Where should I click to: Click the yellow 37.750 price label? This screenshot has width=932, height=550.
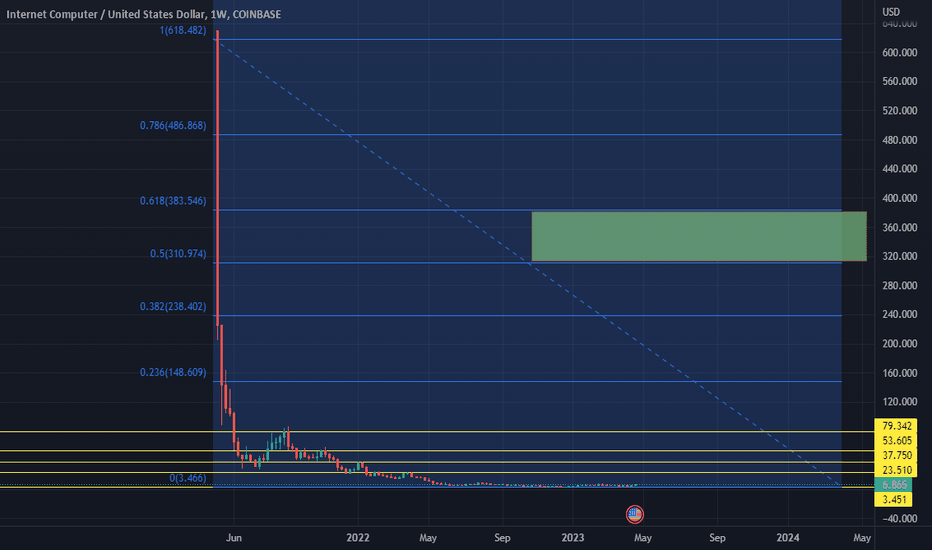click(x=896, y=455)
